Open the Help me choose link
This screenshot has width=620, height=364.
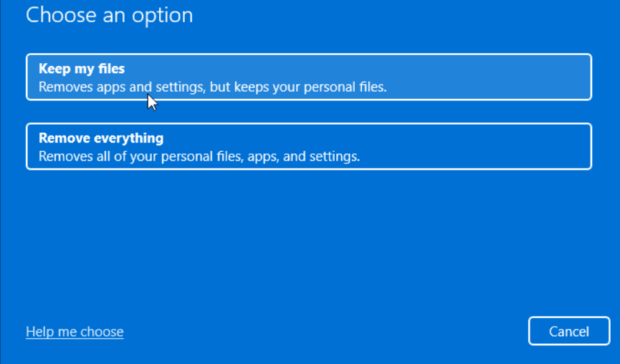(75, 332)
